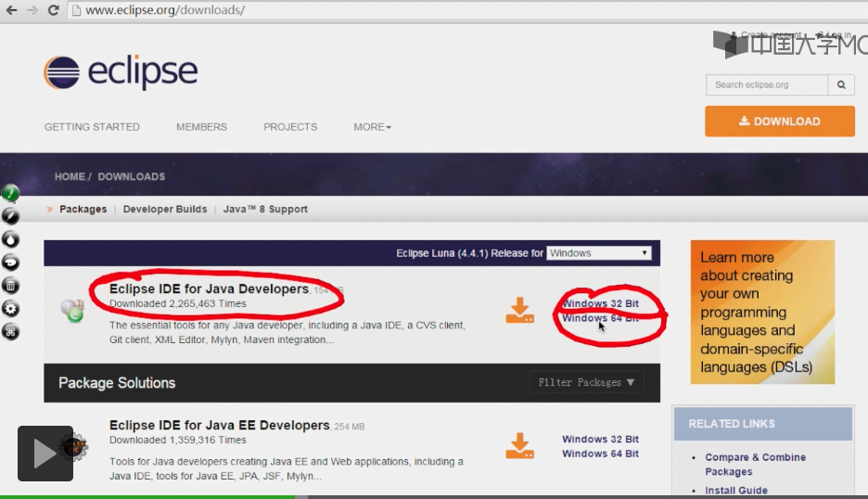Click the DOWNLOADS breadcrumb link

tap(131, 176)
